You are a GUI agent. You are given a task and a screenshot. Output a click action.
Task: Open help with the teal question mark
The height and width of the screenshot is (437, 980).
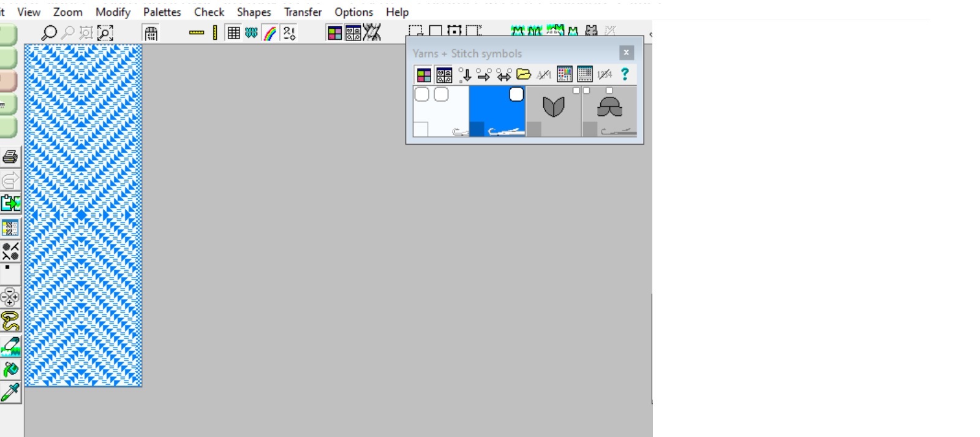pos(625,75)
